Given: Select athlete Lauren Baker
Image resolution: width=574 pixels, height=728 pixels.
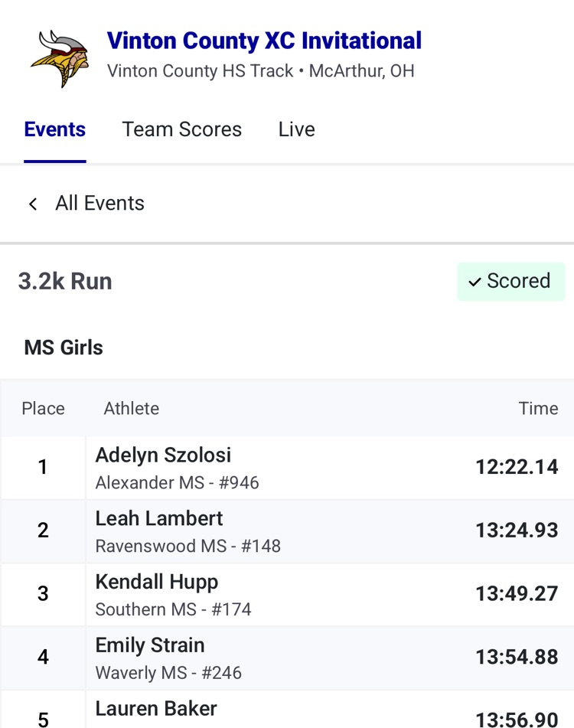Looking at the screenshot, I should 156,709.
